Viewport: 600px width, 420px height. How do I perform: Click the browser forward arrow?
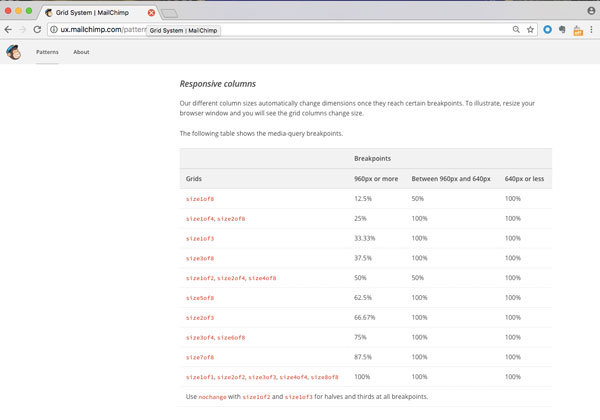[23, 29]
